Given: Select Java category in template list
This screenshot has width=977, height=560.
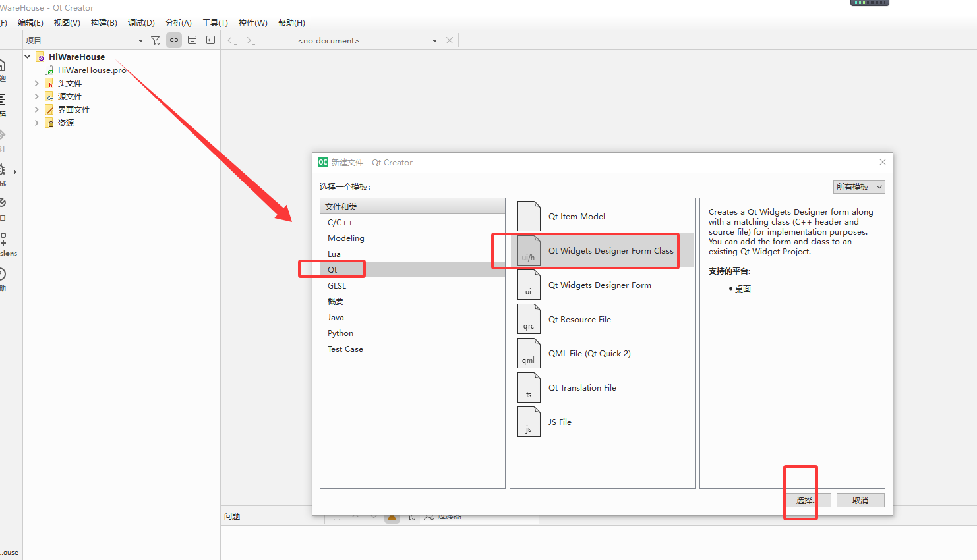Looking at the screenshot, I should coord(413,317).
